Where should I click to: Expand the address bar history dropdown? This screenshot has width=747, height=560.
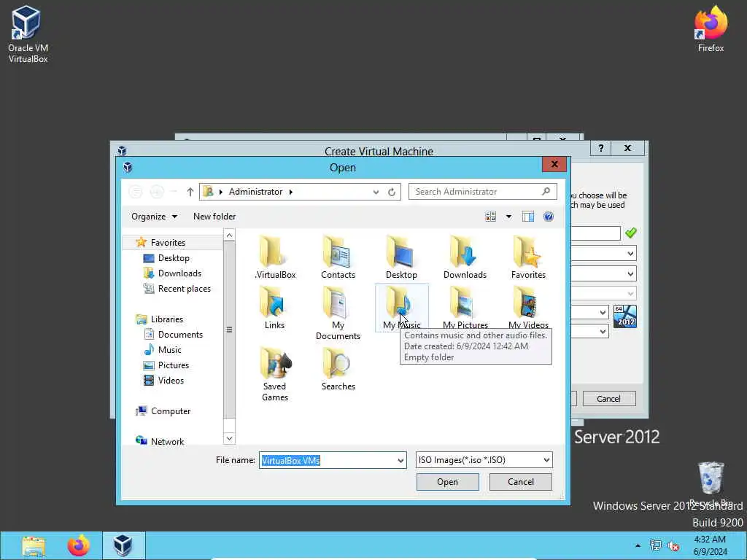click(376, 192)
